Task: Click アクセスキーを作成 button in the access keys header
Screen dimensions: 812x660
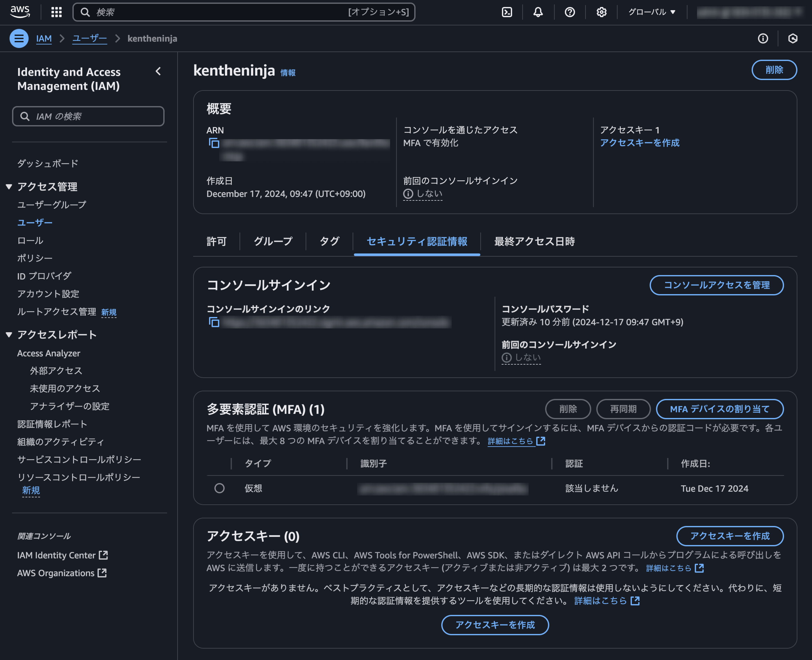Action: [730, 536]
